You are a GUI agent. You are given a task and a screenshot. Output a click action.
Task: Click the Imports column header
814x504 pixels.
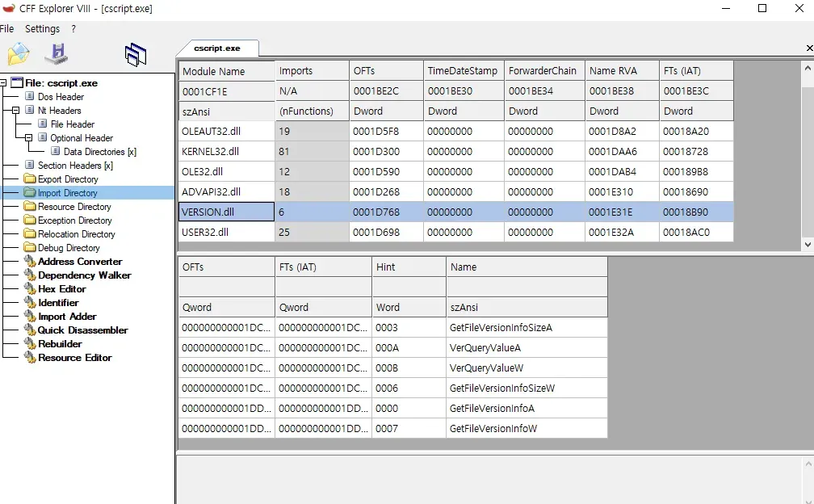click(312, 70)
